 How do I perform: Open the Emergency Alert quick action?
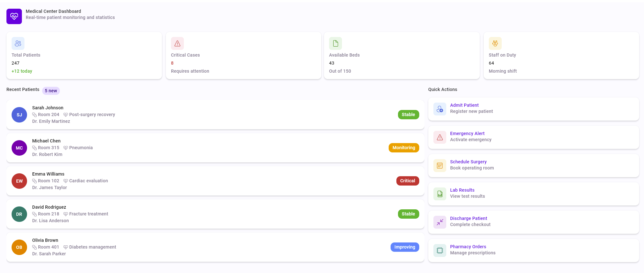(467, 133)
